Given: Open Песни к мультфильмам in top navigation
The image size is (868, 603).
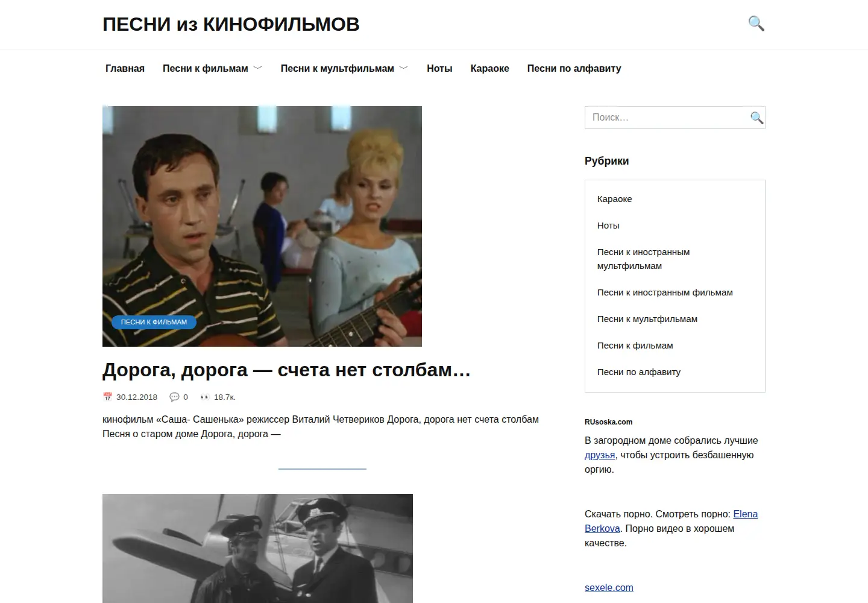Looking at the screenshot, I should (338, 69).
